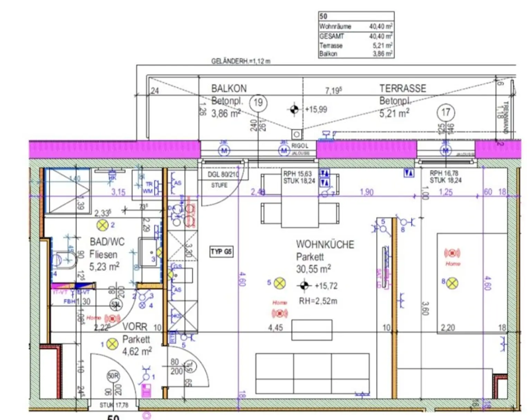The height and width of the screenshot is (420, 531).
Task: Click the BAD/WC room label
Action: pyautogui.click(x=107, y=241)
